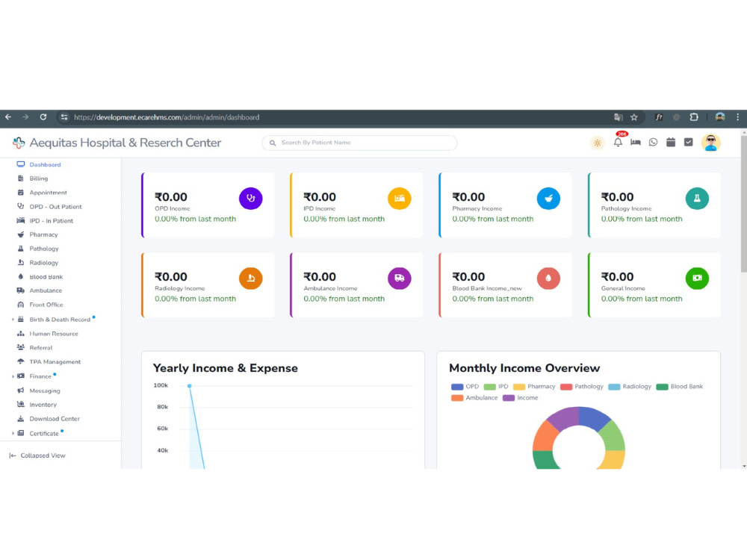
Task: Open the notifications bell icon
Action: coord(618,143)
